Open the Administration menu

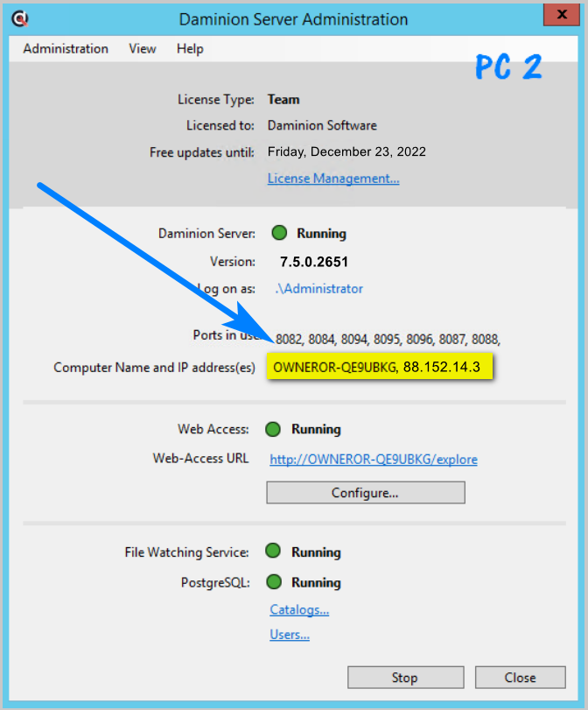click(66, 49)
